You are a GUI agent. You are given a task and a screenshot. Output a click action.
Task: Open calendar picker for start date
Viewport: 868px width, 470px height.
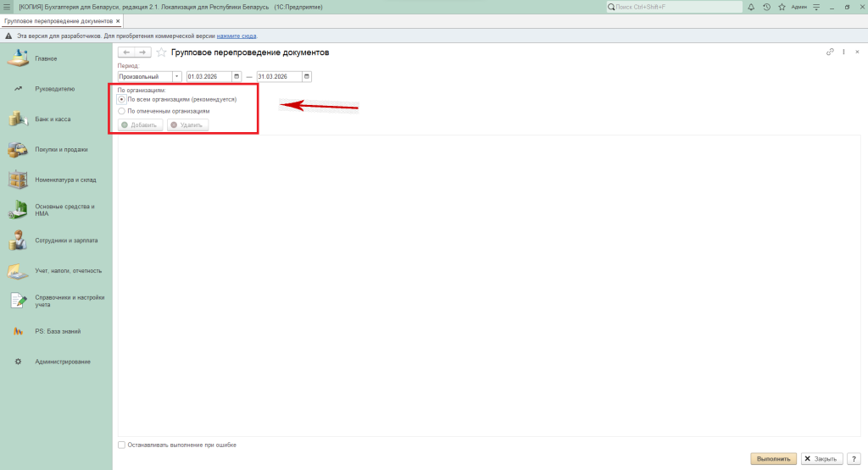pos(237,76)
